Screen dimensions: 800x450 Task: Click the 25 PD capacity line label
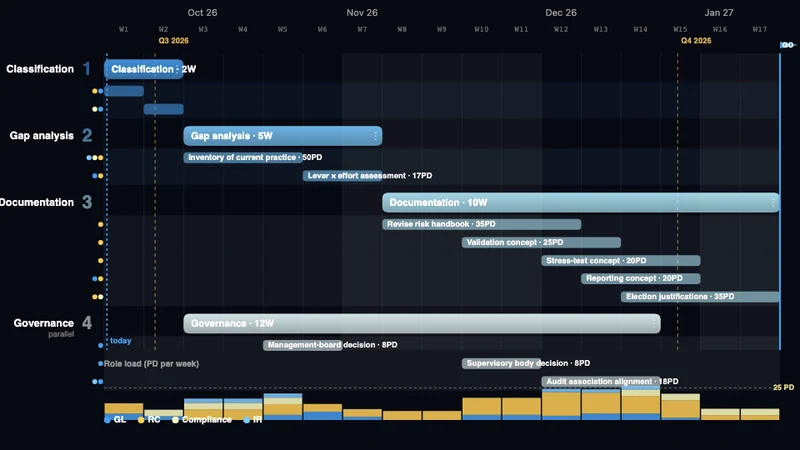(783, 388)
